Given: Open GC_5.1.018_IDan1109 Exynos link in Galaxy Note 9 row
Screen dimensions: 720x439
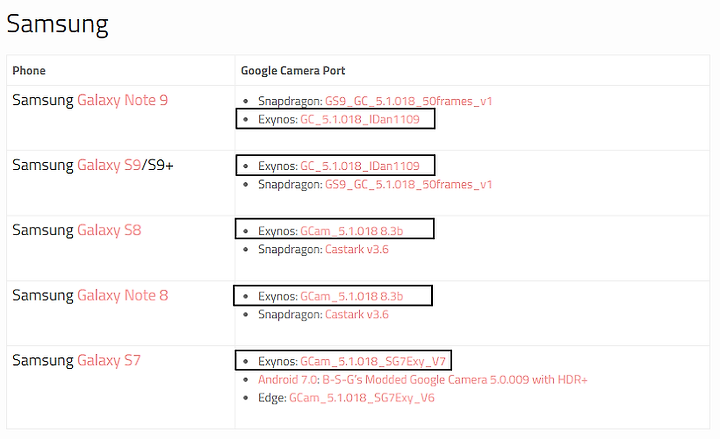Looking at the screenshot, I should click(x=360, y=119).
